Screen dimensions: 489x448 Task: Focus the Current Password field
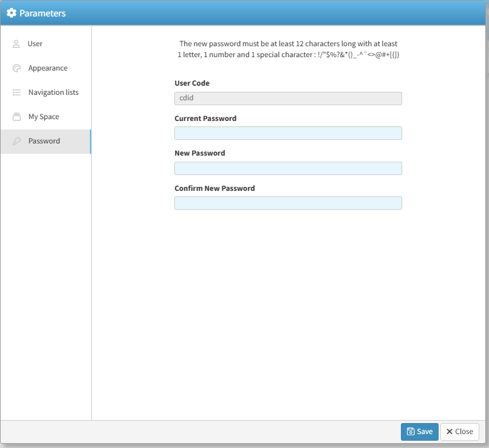click(288, 133)
